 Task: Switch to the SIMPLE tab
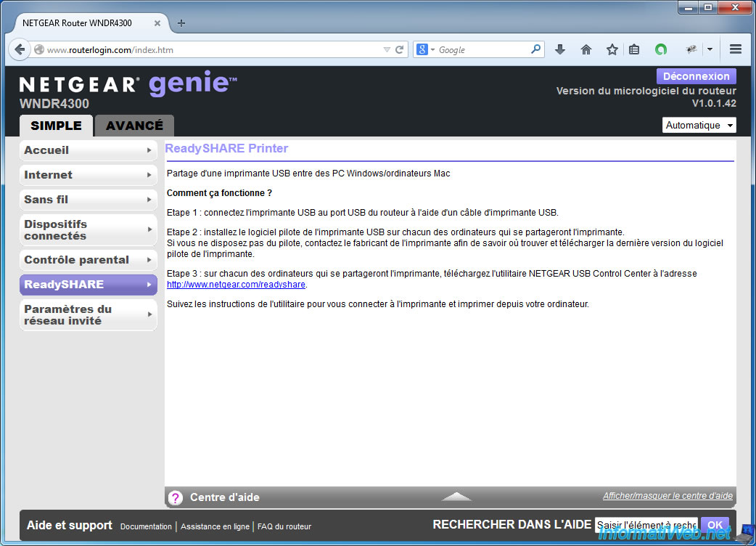[56, 126]
